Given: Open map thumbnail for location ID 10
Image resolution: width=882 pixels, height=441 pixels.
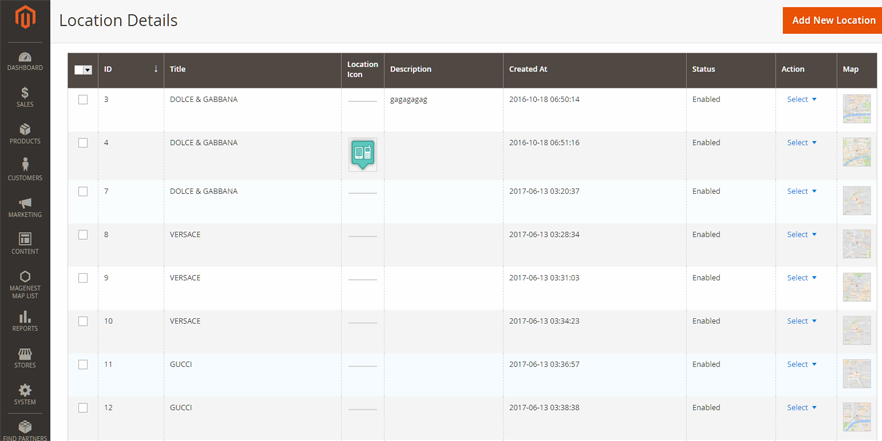Looking at the screenshot, I should (x=857, y=331).
